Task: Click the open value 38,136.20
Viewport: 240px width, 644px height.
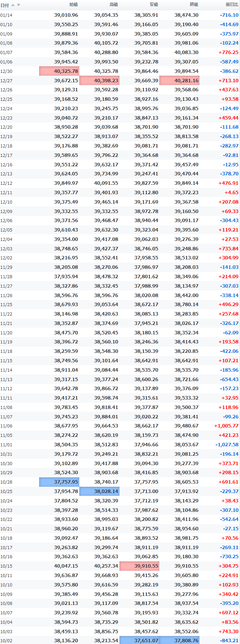Action: pyautogui.click(x=66, y=641)
